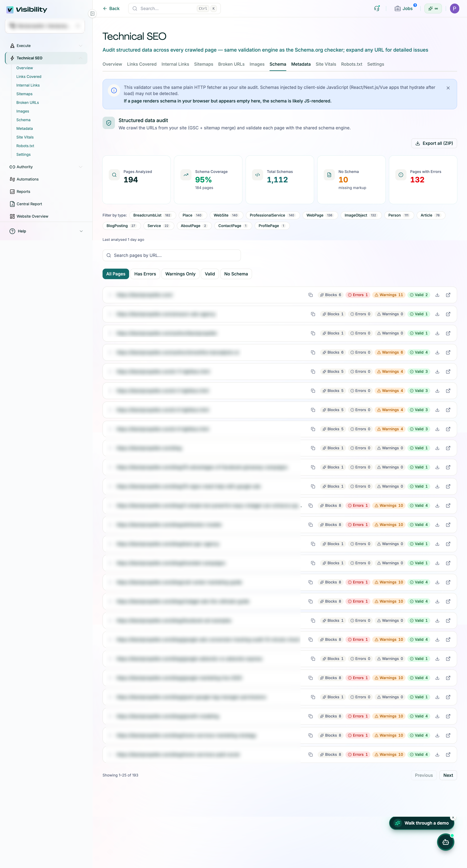Copy URL on the row with Warnings 11
The image size is (467, 868).
[x=310, y=295]
